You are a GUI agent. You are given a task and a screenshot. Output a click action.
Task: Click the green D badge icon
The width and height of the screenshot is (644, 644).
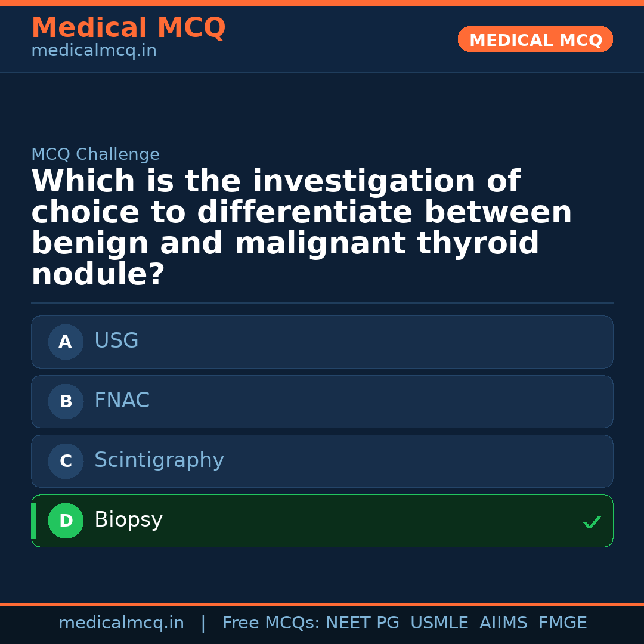(66, 521)
